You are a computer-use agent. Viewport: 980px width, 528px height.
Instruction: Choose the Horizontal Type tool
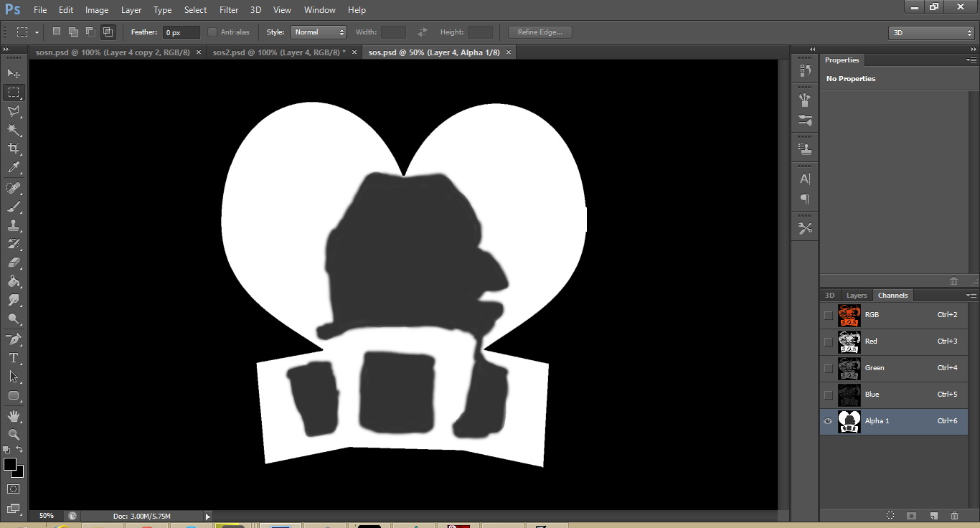coord(14,358)
